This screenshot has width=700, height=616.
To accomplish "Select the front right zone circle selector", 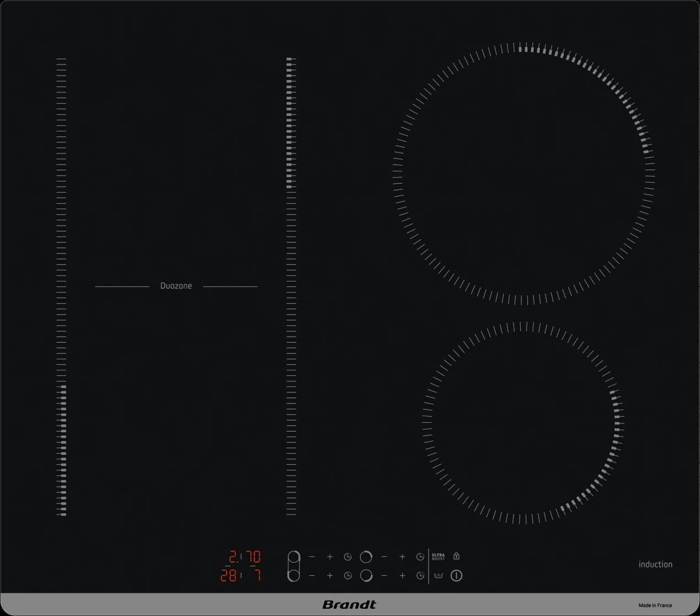I will (366, 575).
